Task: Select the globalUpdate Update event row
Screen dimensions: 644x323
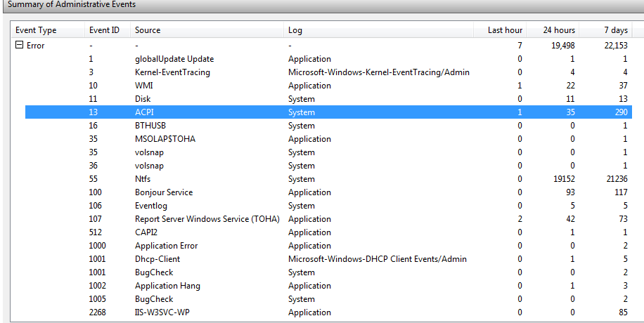Action: [x=174, y=59]
